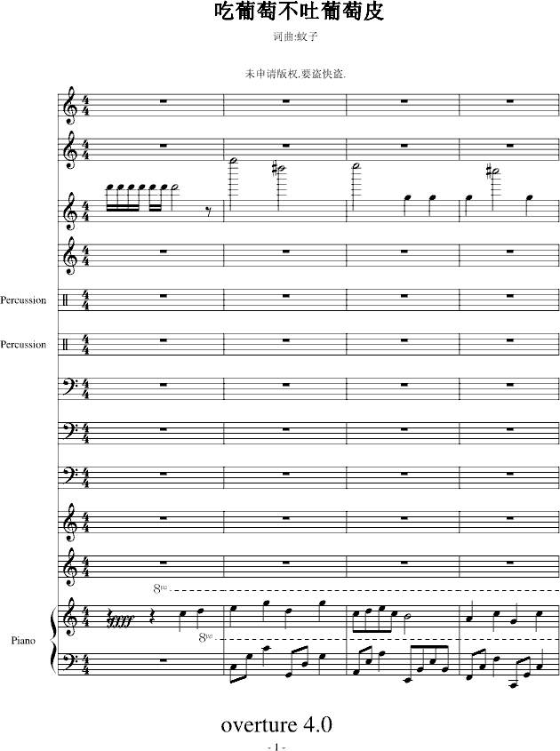Viewport: 560px width, 751px height.
Task: Select the percussion clef on the first Percussion staff
Action: tap(69, 300)
